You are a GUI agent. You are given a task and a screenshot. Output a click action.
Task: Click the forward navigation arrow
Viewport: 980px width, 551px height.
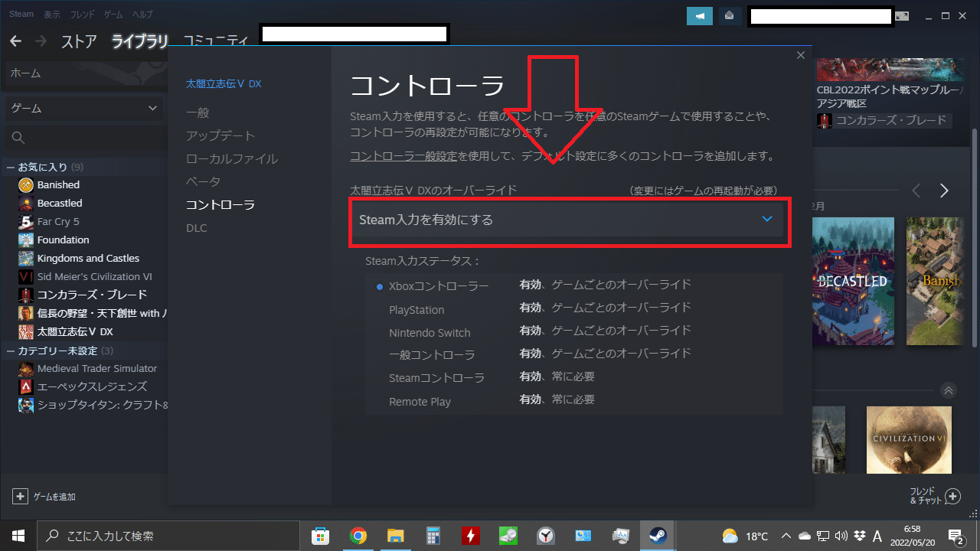[41, 41]
